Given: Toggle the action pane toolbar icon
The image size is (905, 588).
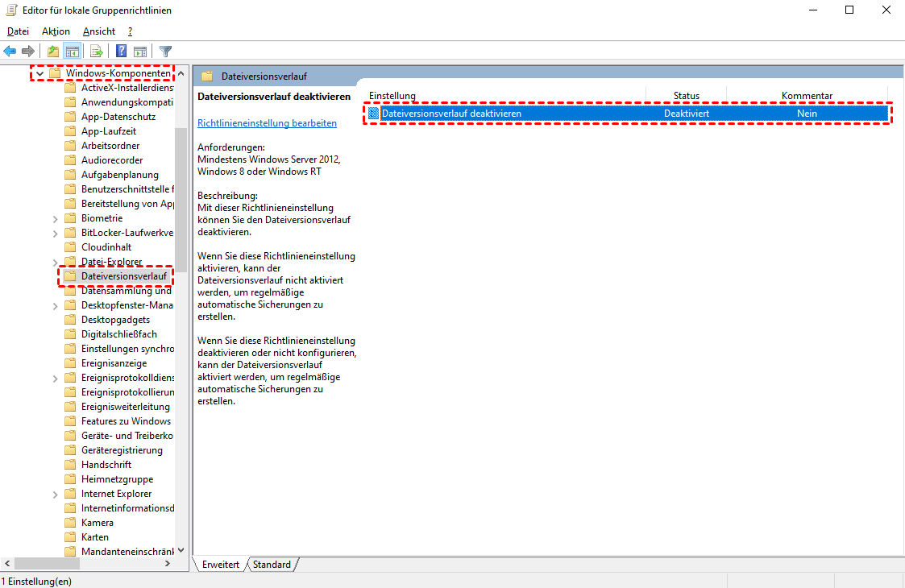Looking at the screenshot, I should pos(140,52).
